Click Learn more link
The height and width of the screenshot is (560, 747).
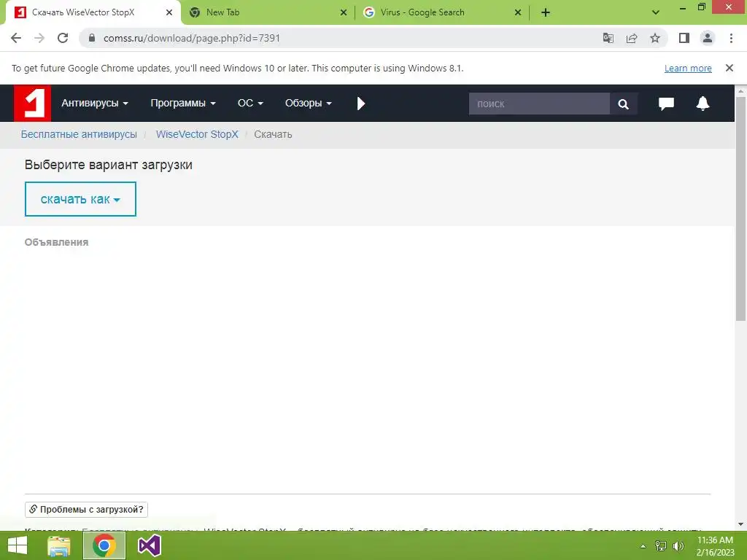[688, 68]
